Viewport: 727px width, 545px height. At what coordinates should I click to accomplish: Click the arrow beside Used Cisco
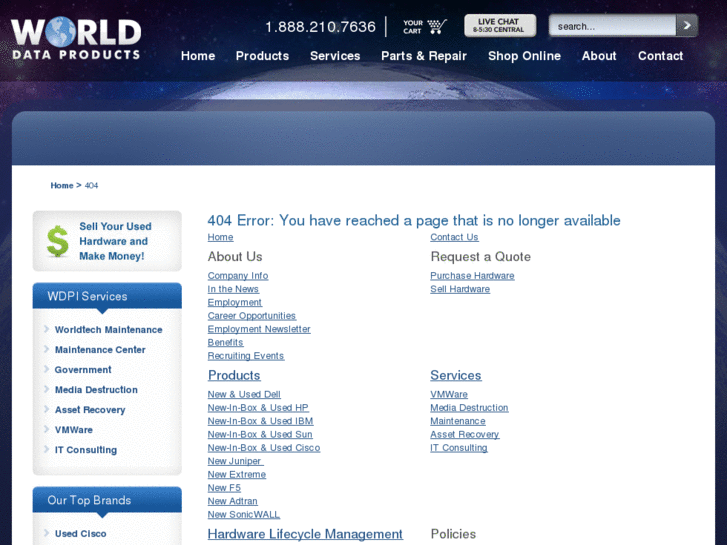[46, 533]
